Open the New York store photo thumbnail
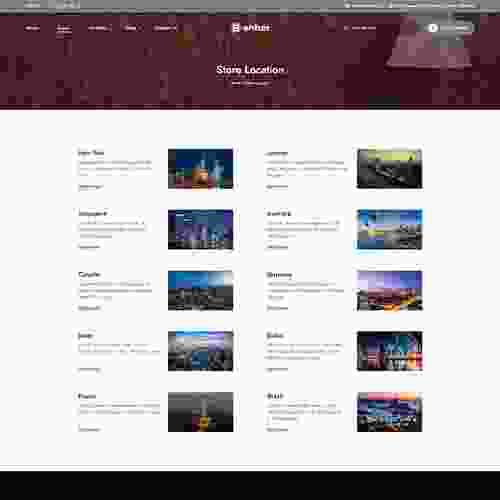This screenshot has width=500, height=500. coord(200,169)
